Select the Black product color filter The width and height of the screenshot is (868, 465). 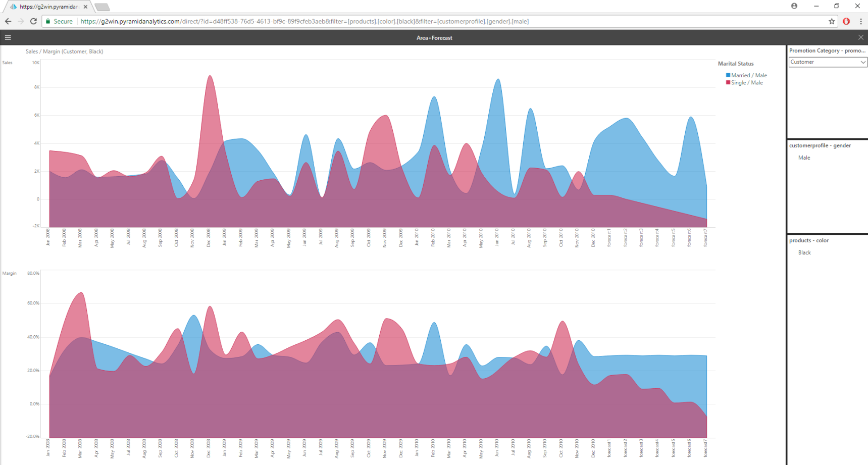(804, 252)
